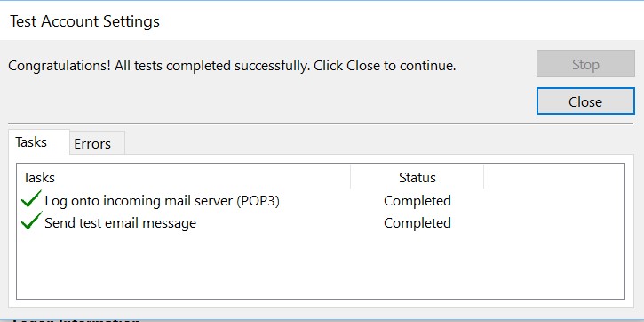Click the Status column header
This screenshot has height=322, width=644.
point(417,177)
